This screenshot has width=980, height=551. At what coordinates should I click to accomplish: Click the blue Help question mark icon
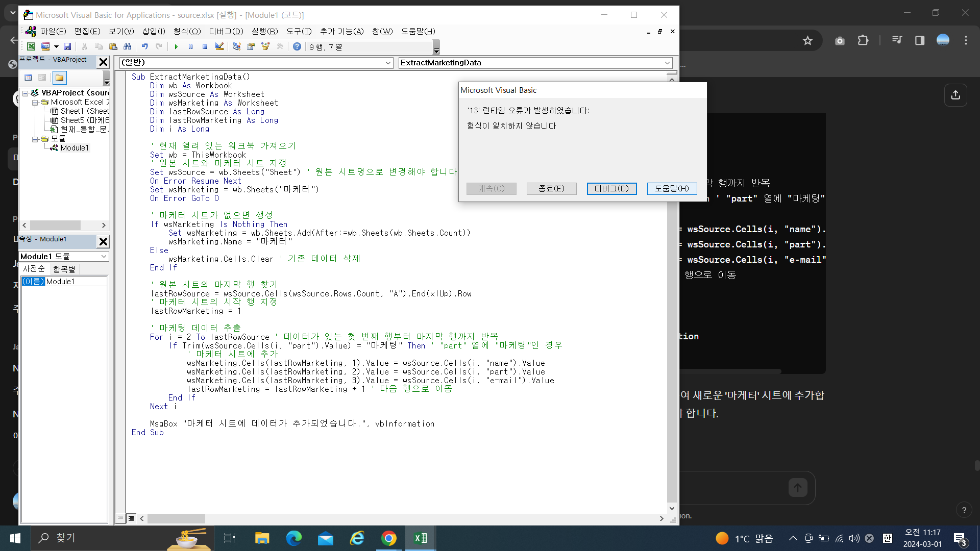(297, 46)
